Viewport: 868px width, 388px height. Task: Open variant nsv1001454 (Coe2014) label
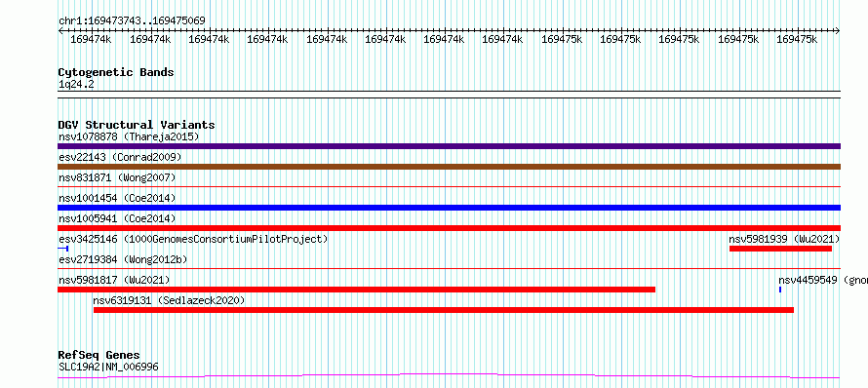(117, 198)
